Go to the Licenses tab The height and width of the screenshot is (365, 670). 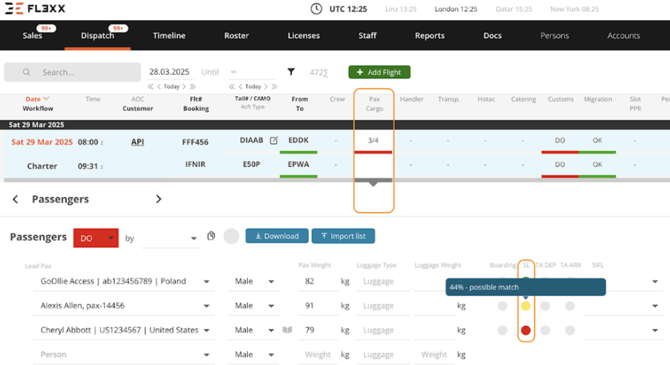click(x=303, y=35)
